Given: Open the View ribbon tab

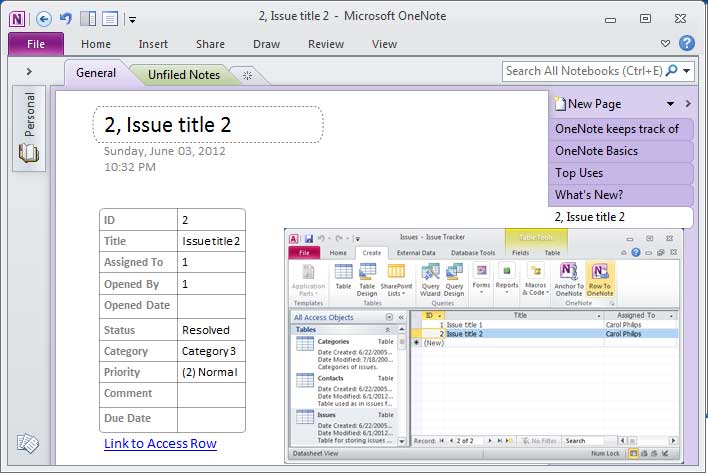Looking at the screenshot, I should [385, 44].
